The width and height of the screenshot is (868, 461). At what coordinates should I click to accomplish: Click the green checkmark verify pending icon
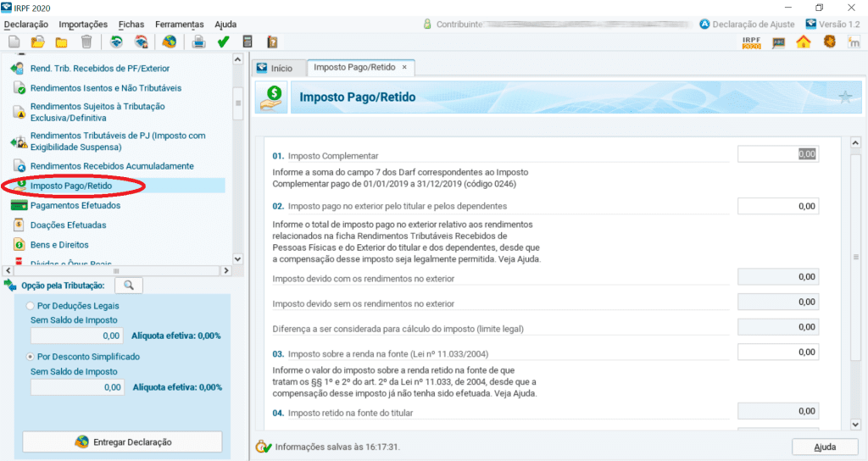click(x=223, y=42)
